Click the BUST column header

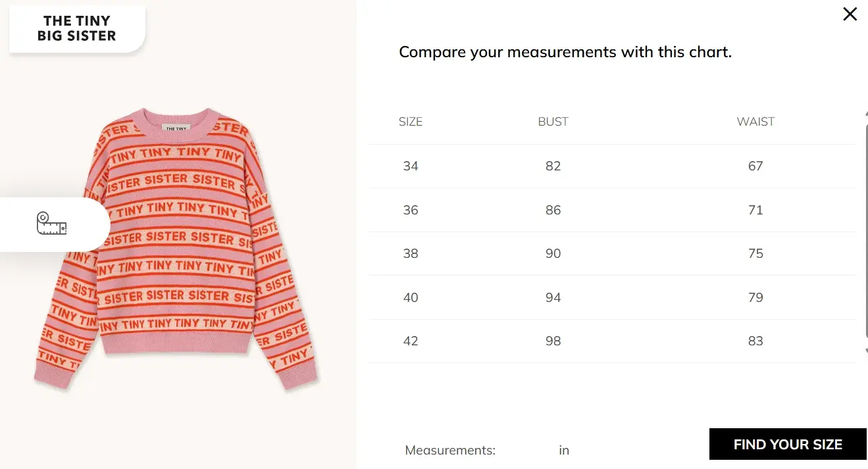coord(553,122)
